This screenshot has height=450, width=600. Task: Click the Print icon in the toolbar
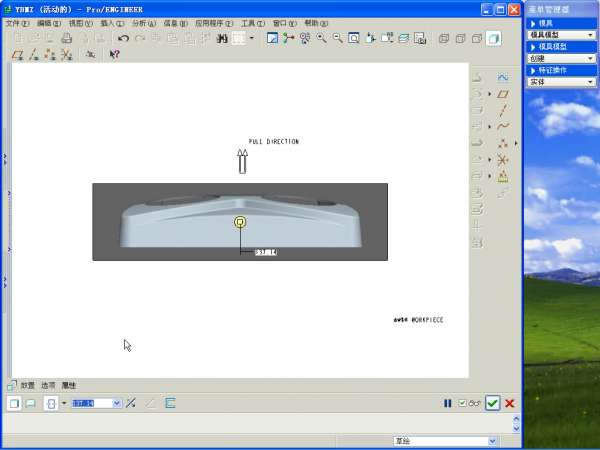[67, 38]
